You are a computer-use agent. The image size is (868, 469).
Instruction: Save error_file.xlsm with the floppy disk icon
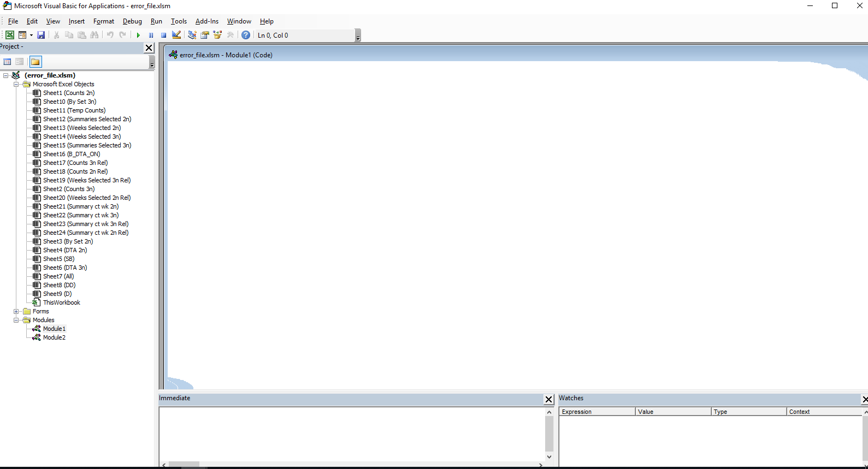(41, 35)
